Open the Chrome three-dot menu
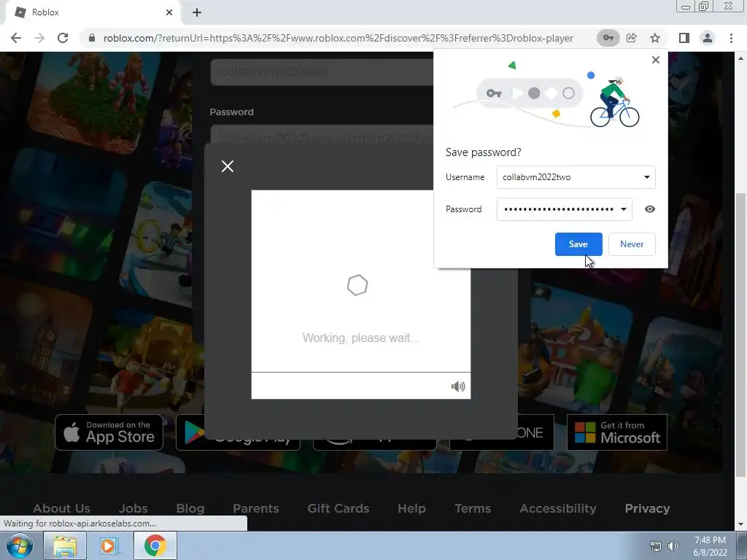The height and width of the screenshot is (560, 747). tap(731, 38)
